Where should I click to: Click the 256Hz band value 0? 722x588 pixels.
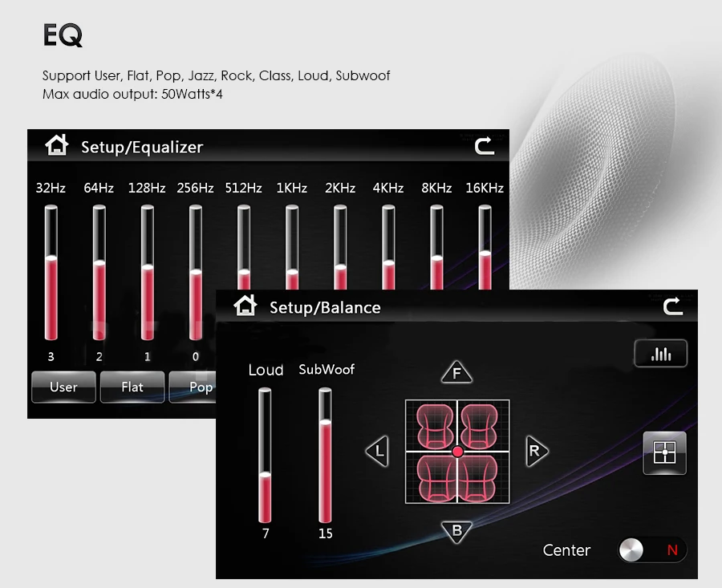point(196,356)
